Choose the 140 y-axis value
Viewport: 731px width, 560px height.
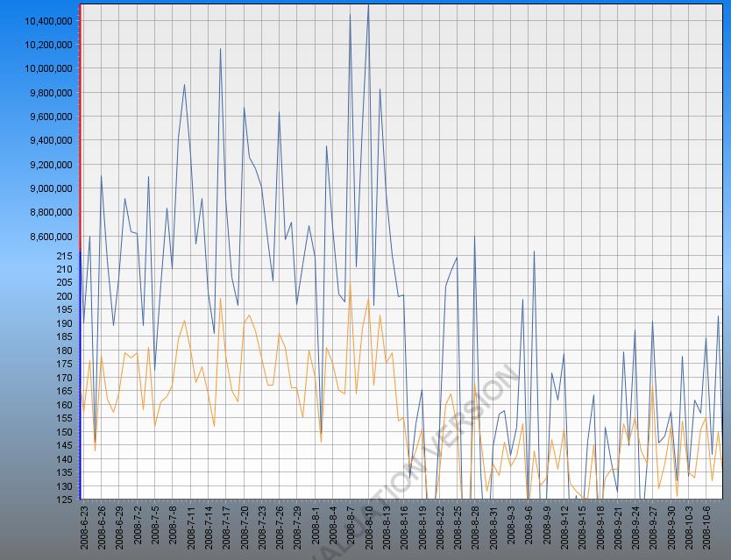[65, 459]
